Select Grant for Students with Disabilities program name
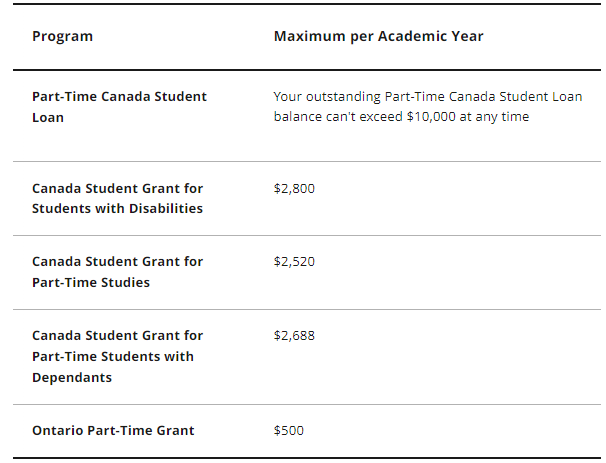Viewport: 606px width, 463px height. [x=117, y=198]
